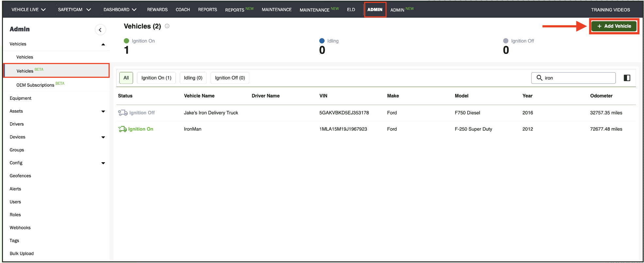This screenshot has height=263, width=644.
Task: Collapse the Vehicles sidebar section
Action: [x=103, y=44]
